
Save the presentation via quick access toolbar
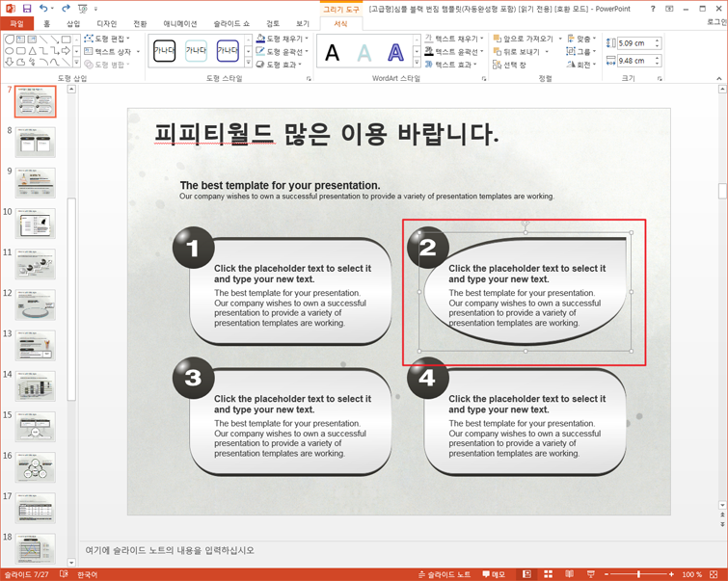click(27, 9)
